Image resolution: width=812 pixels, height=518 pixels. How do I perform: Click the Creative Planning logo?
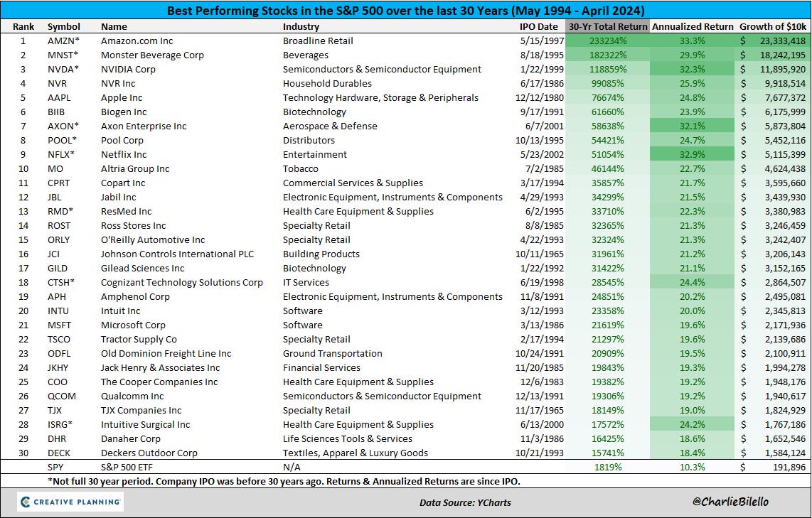coord(70,502)
